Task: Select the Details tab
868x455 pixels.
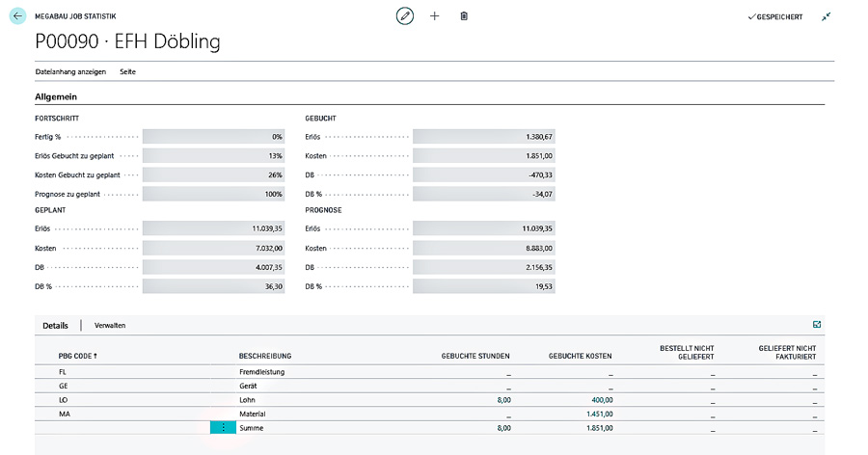Action: (x=55, y=326)
